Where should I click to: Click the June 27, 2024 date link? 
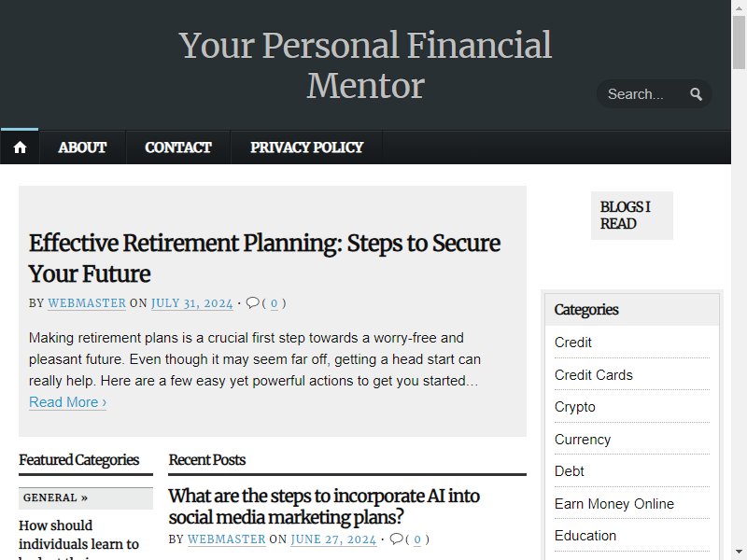333,539
